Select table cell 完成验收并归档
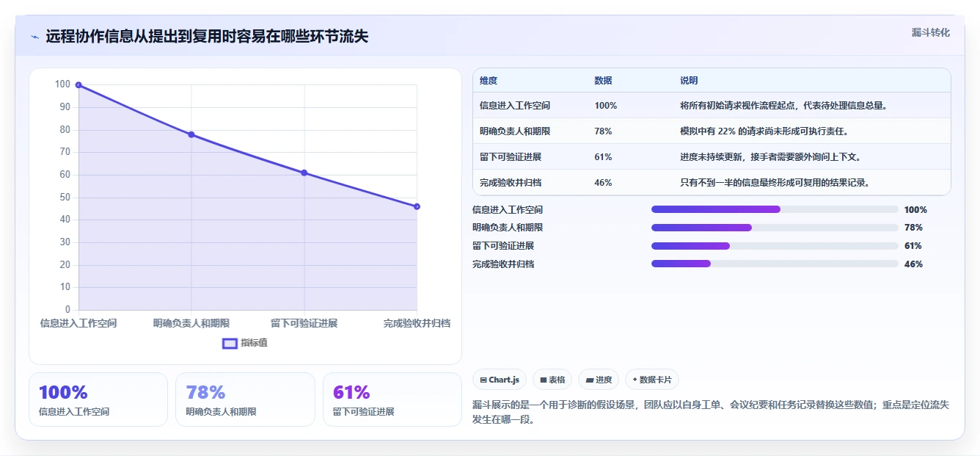 coord(511,183)
